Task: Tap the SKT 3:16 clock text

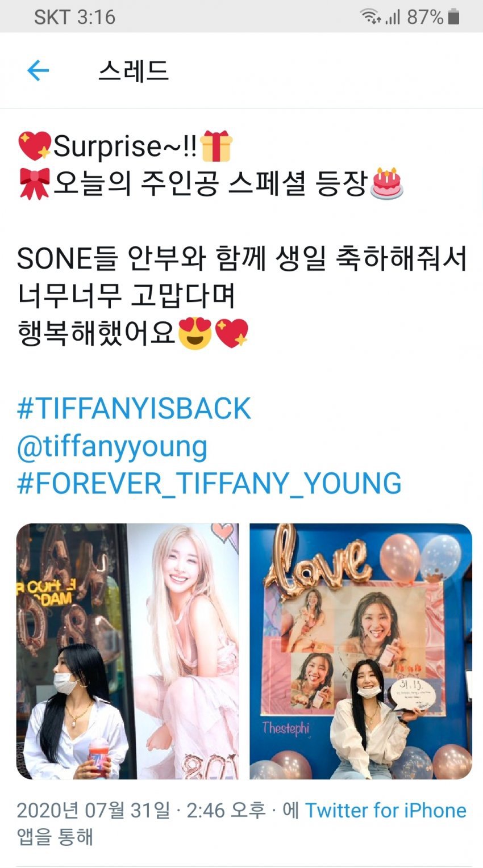Action: click(x=74, y=17)
